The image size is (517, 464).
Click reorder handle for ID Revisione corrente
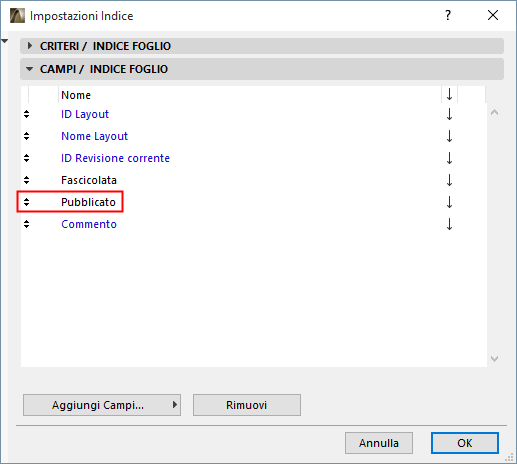click(27, 158)
